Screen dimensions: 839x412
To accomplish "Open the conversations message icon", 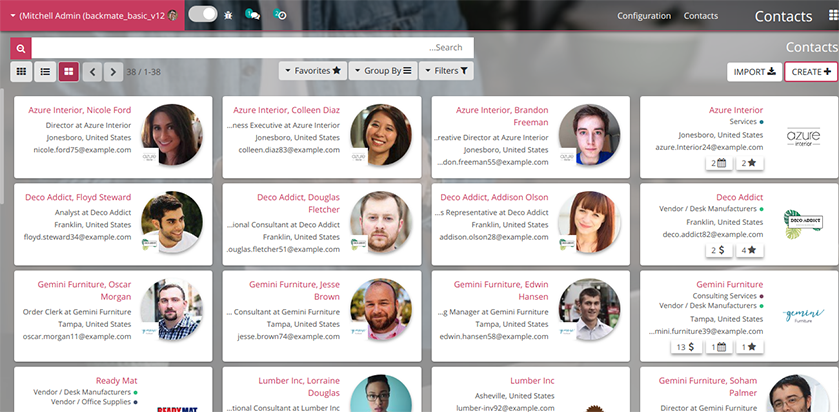I will tap(253, 14).
